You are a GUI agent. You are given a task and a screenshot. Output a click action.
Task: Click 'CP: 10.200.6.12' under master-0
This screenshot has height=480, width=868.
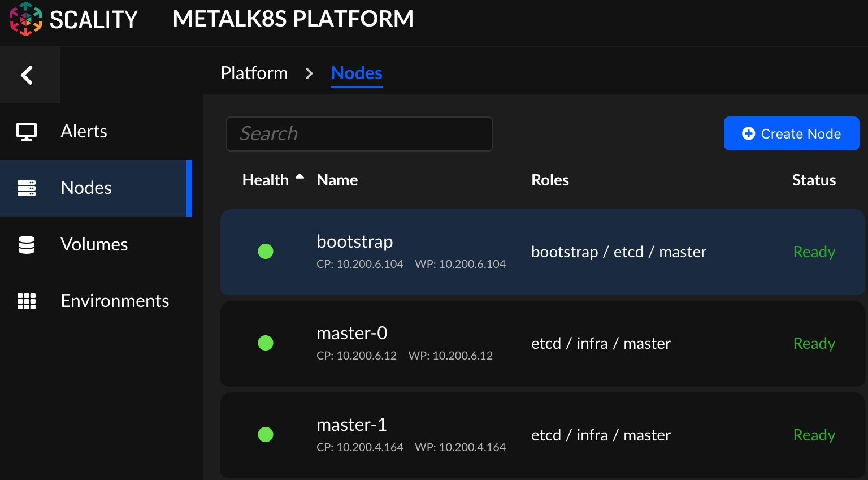pyautogui.click(x=357, y=356)
